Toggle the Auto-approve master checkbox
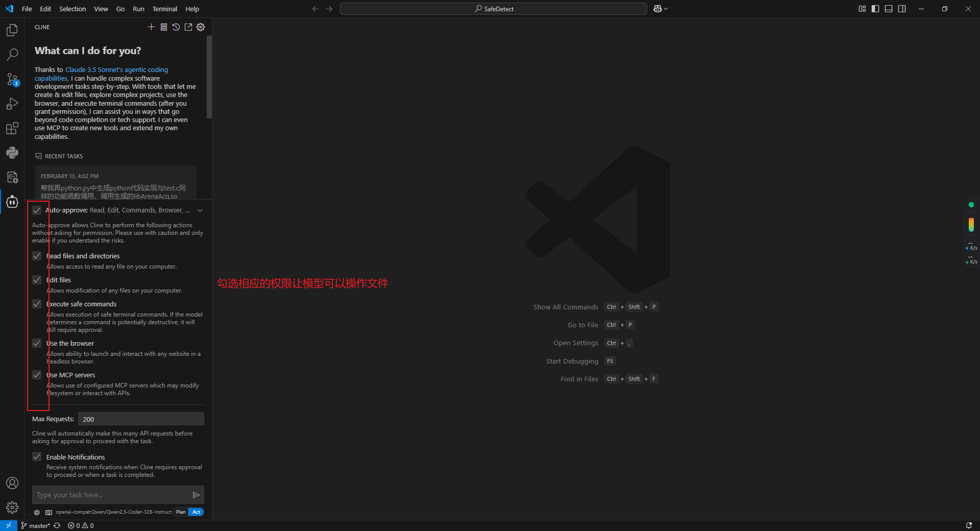Image resolution: width=980 pixels, height=531 pixels. 37,210
